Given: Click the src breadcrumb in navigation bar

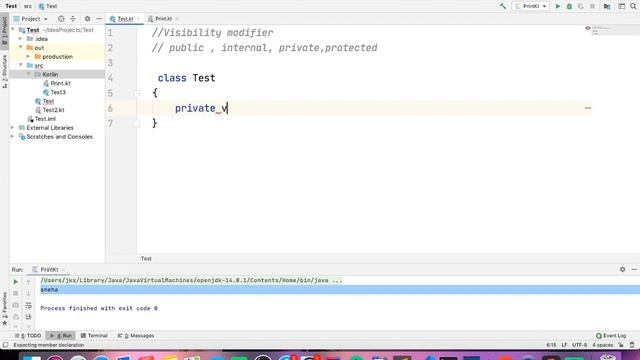Looking at the screenshot, I should click(28, 6).
